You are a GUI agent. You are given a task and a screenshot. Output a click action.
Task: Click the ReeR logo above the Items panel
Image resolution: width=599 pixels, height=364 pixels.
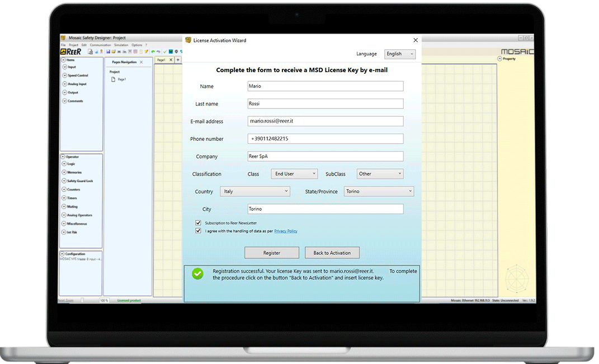pos(69,51)
